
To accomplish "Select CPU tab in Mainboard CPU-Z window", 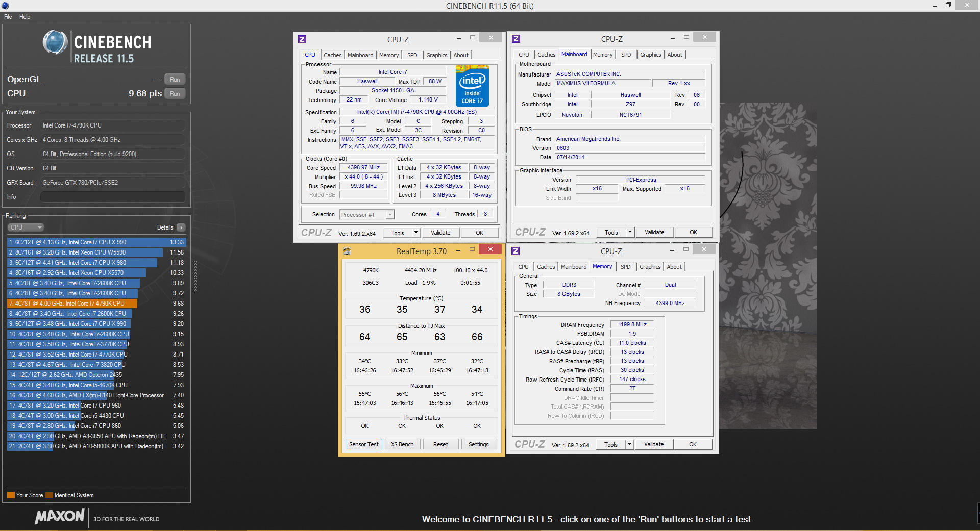I will point(524,55).
